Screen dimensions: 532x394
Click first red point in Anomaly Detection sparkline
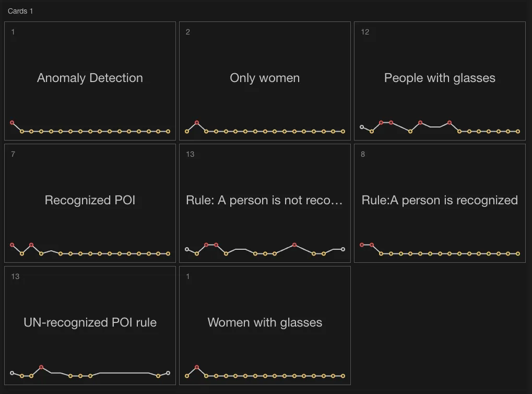coord(12,123)
